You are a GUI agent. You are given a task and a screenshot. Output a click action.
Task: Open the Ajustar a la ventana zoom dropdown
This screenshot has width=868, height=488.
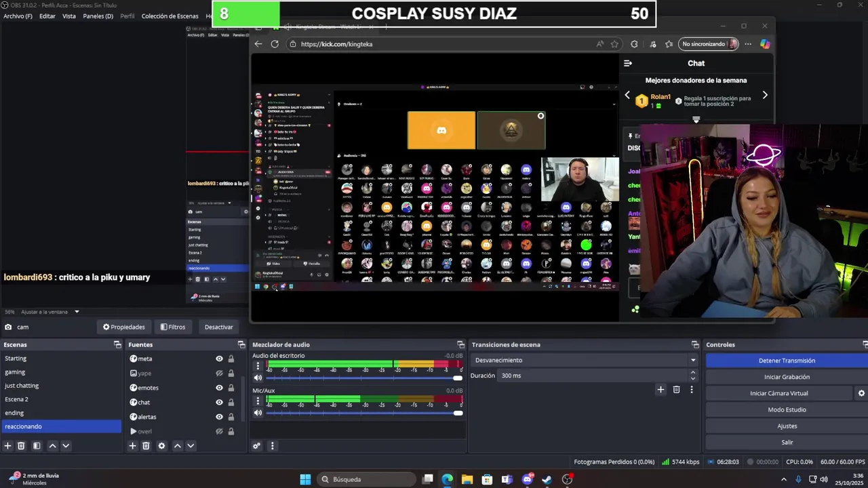(x=51, y=312)
